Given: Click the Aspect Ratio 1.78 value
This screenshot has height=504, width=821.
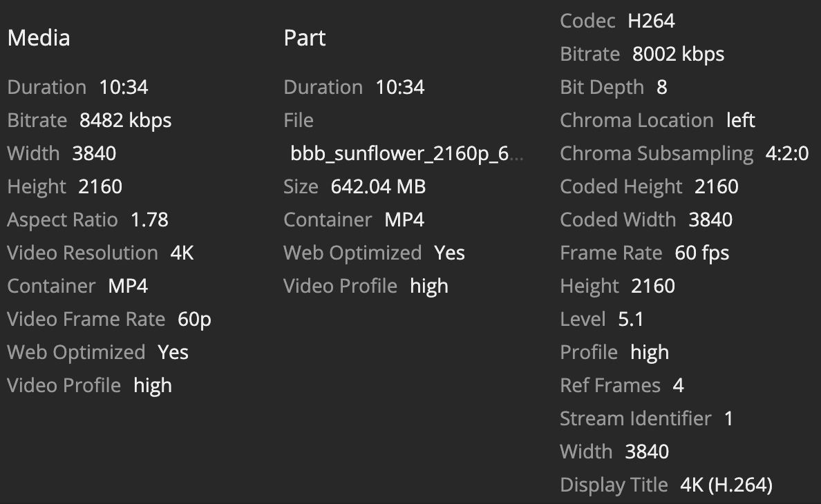Looking at the screenshot, I should [x=149, y=220].
